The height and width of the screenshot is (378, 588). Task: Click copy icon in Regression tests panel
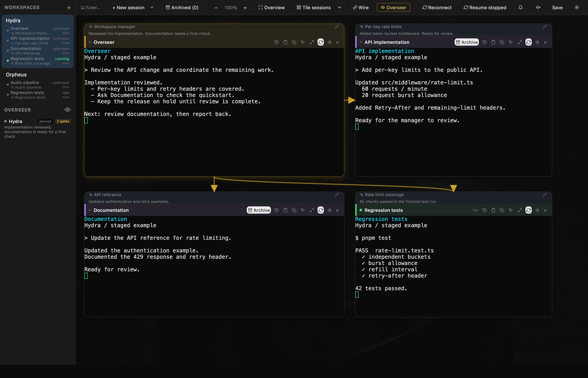[502, 210]
